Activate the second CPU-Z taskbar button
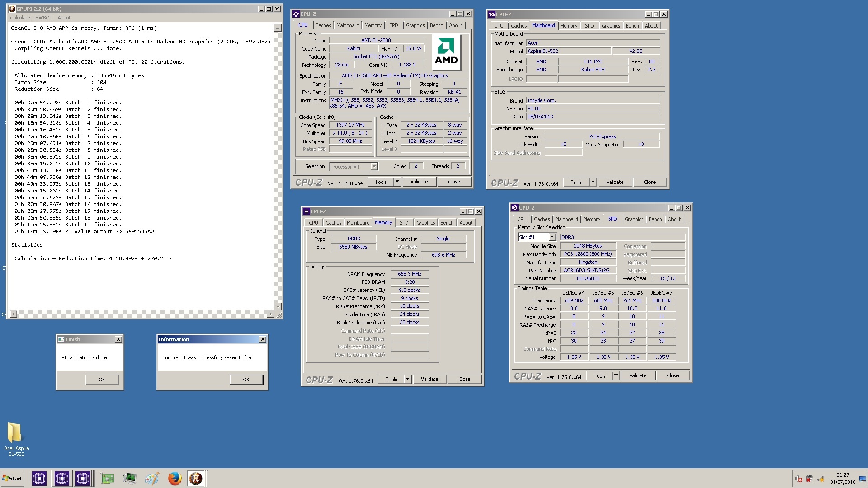Viewport: 868px width, 488px height. (x=61, y=479)
